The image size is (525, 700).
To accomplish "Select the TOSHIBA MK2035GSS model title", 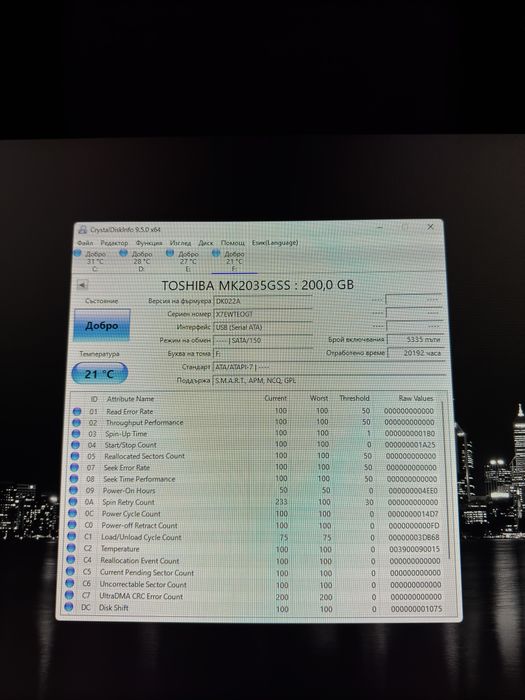I will pyautogui.click(x=257, y=285).
